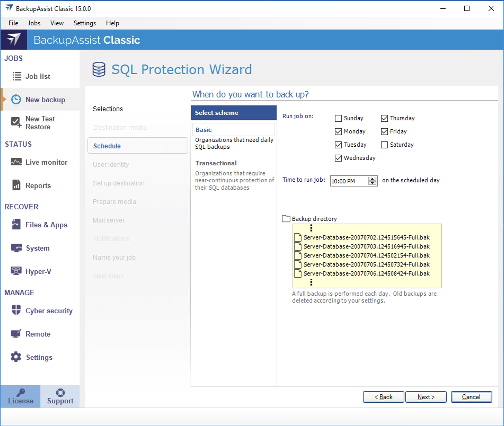Open the Help menu
This screenshot has height=426, width=504.
[x=112, y=23]
